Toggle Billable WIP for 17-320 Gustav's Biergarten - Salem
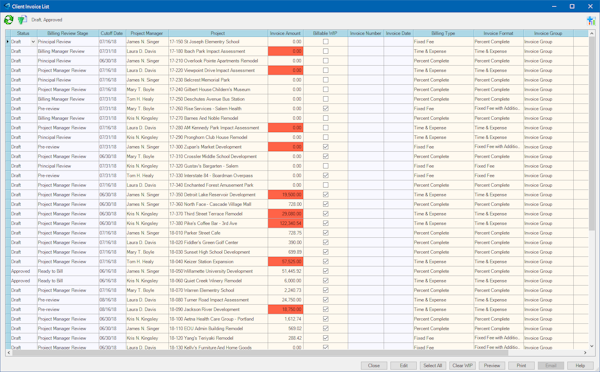600x372 pixels. click(326, 166)
